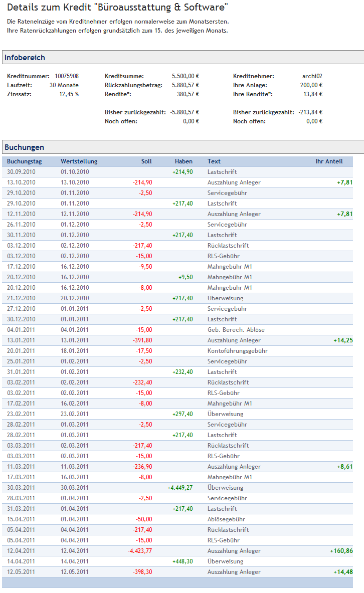Click the Haben column header

click(x=184, y=161)
